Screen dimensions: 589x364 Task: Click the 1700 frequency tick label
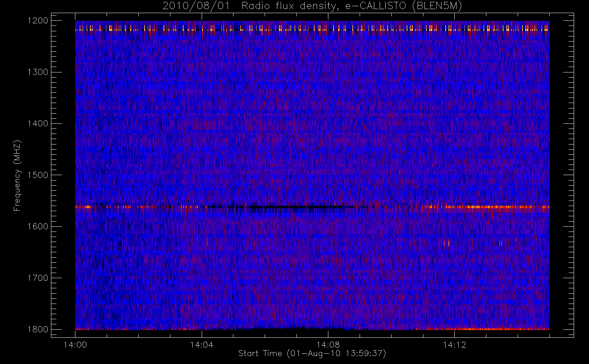[x=38, y=278]
